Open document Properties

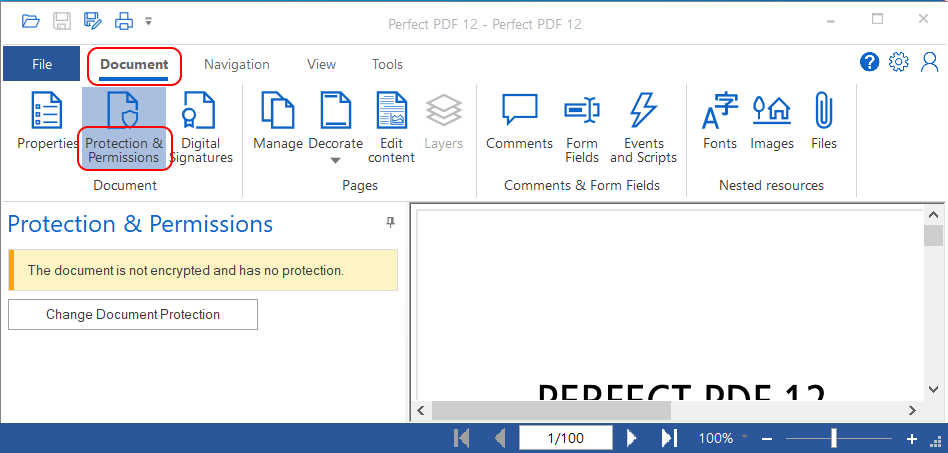(47, 120)
